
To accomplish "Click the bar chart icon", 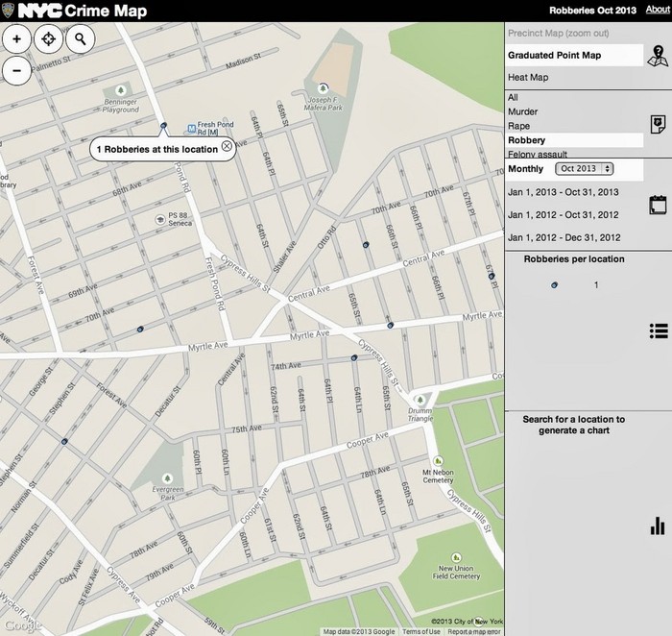I will 658,526.
